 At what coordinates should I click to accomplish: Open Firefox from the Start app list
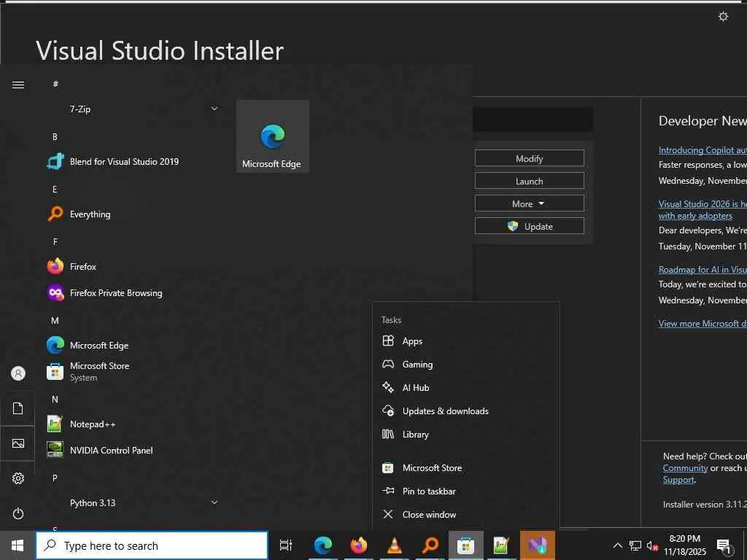pos(83,267)
